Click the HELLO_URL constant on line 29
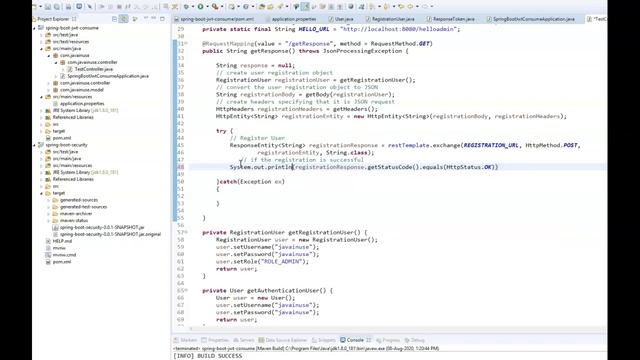 pyautogui.click(x=313, y=29)
